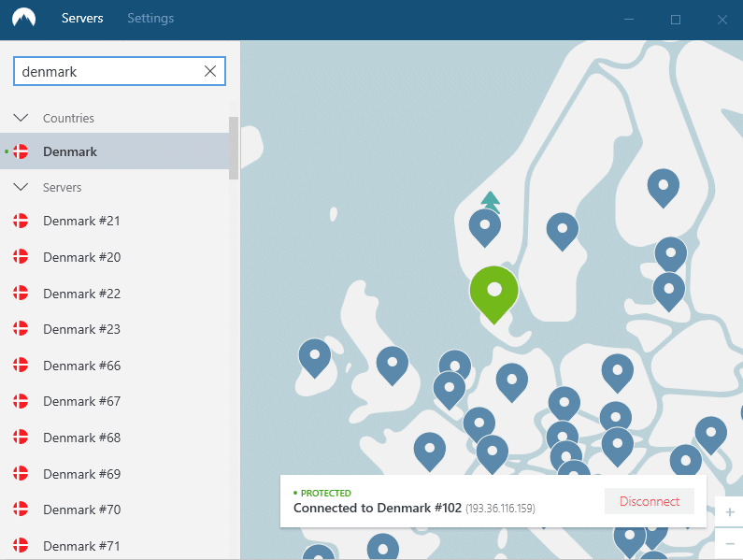Click the Latvia map pin

[669, 292]
